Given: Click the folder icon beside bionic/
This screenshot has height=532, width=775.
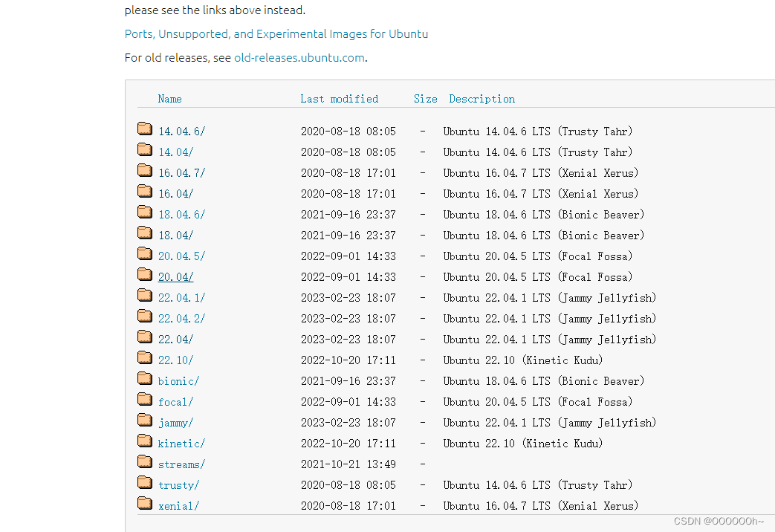Looking at the screenshot, I should point(145,379).
